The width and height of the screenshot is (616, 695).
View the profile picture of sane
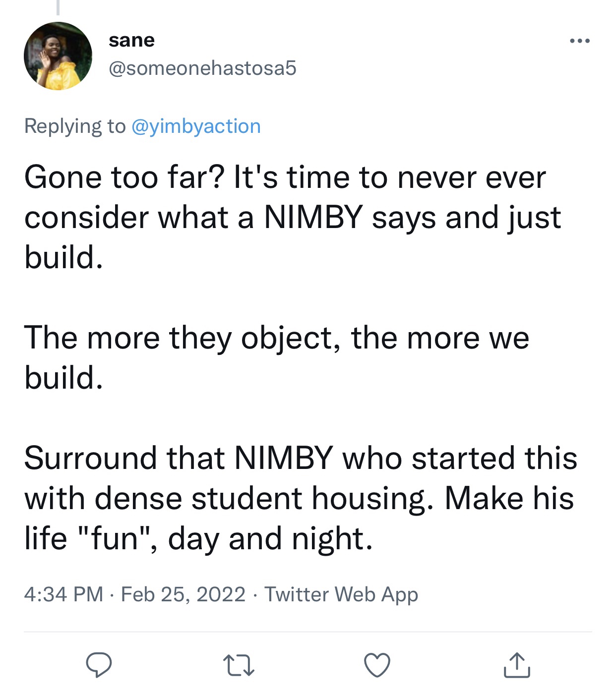tap(58, 56)
